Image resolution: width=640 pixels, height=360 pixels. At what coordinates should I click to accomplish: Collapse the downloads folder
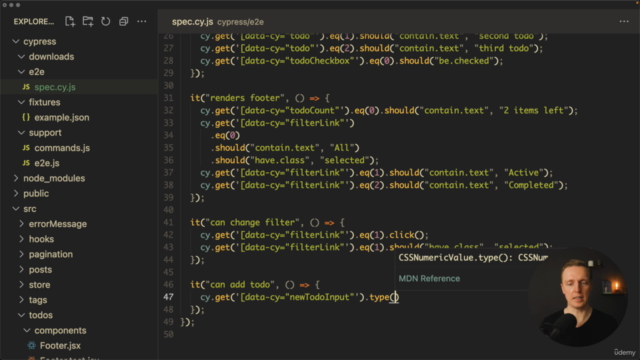click(21, 57)
